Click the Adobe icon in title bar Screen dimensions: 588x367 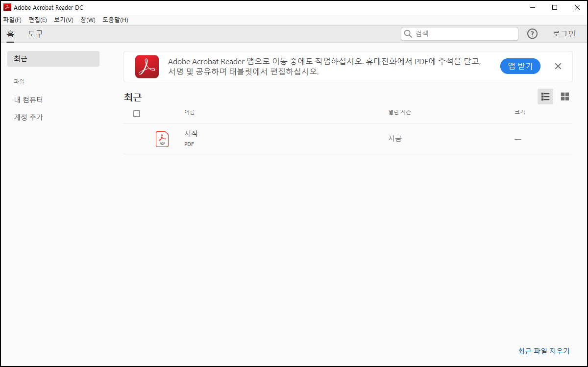click(x=7, y=7)
